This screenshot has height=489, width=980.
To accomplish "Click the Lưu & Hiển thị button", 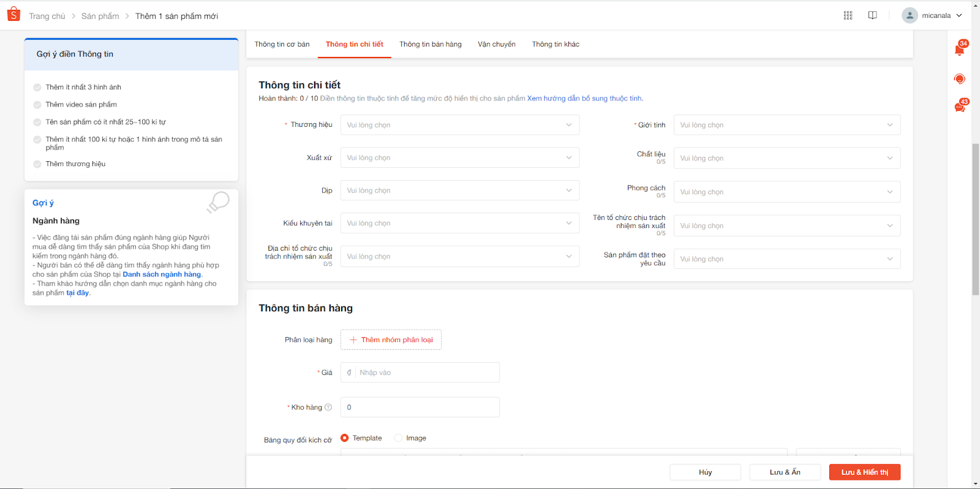I will coord(864,472).
